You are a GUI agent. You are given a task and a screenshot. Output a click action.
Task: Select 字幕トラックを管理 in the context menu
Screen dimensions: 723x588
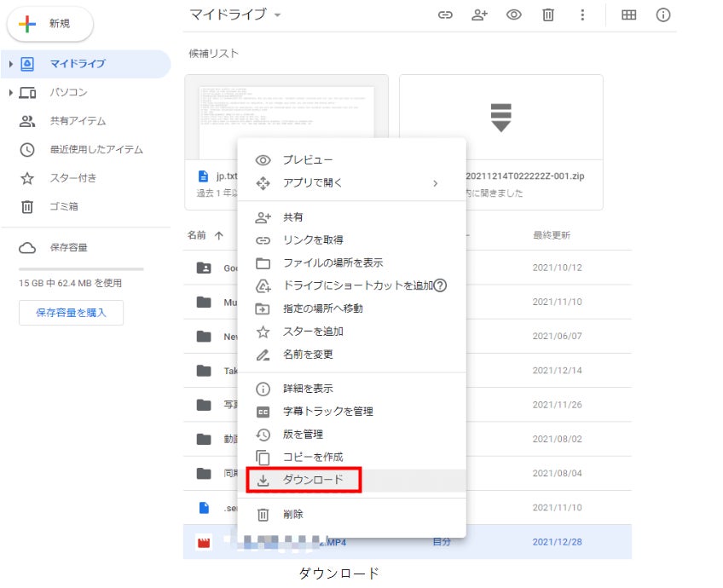352,412
